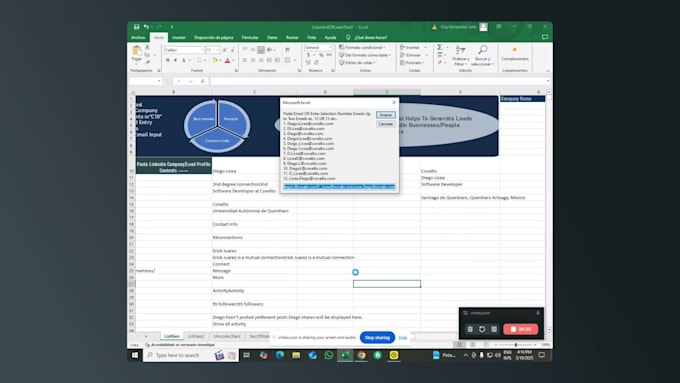Open the Name Box dropdown arrow

(159, 81)
